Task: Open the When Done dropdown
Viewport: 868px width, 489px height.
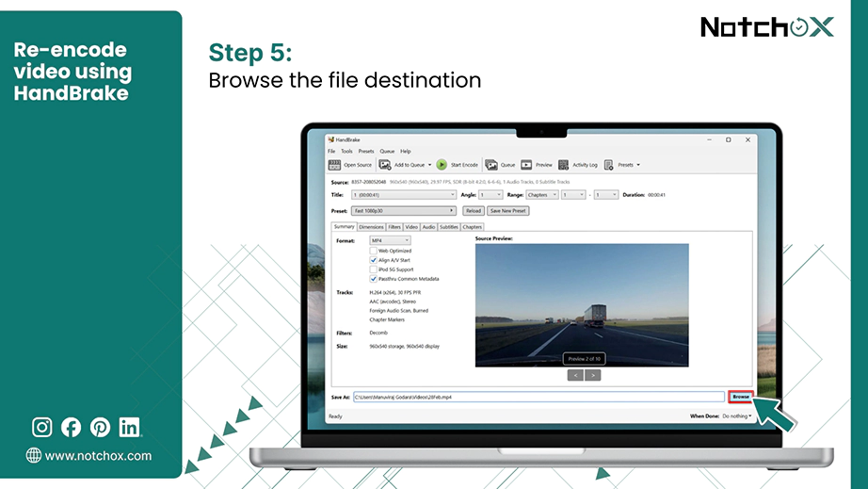Action: [737, 416]
